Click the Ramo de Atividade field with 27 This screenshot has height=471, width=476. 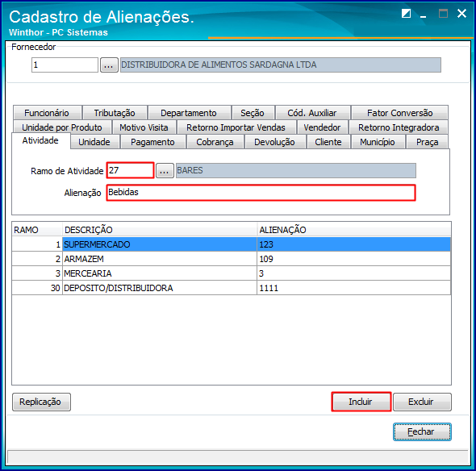(130, 170)
